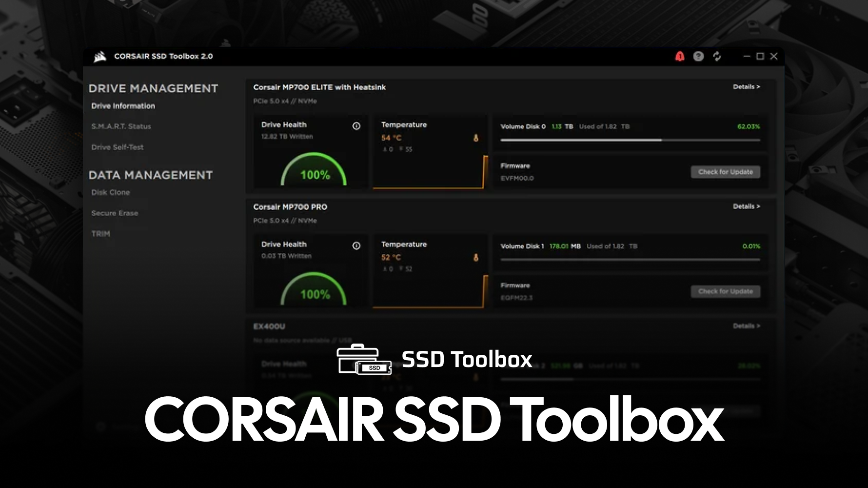Click thermometer icon in MP700 ELITE temperature card

[475, 138]
